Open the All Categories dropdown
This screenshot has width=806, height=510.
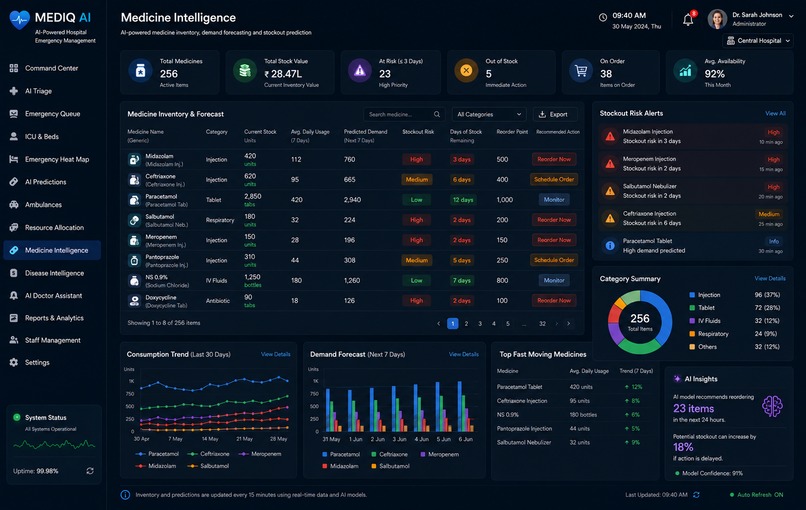pyautogui.click(x=489, y=114)
